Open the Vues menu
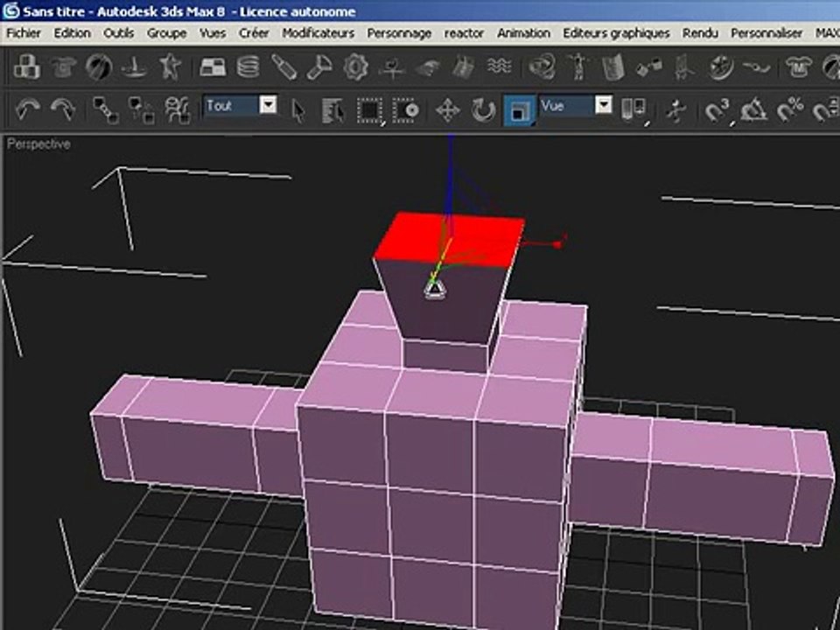840x630 pixels. pyautogui.click(x=213, y=33)
